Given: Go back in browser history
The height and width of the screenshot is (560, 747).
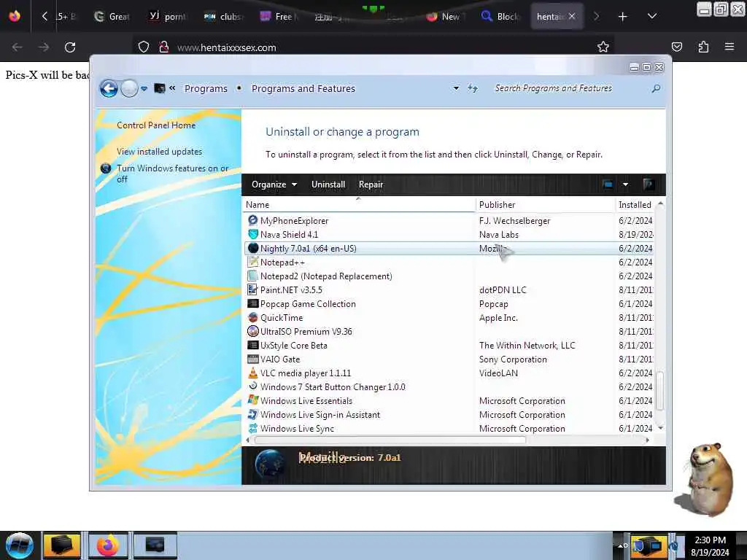Looking at the screenshot, I should tap(18, 47).
